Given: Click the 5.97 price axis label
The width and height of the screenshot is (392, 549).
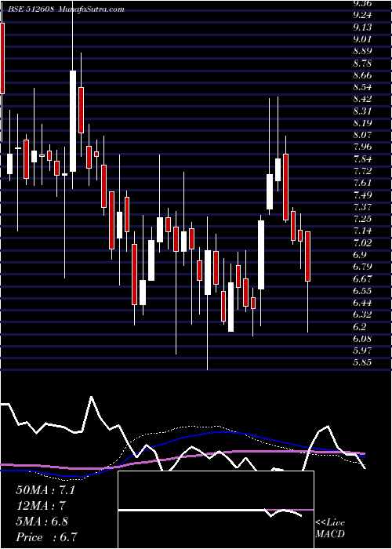Looking at the screenshot, I should (362, 351).
